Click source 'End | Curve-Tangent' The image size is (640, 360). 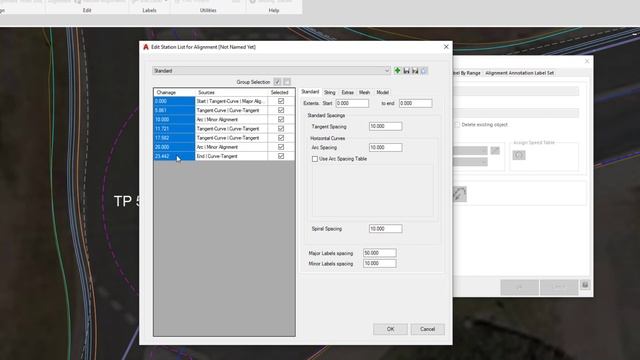(x=231, y=156)
